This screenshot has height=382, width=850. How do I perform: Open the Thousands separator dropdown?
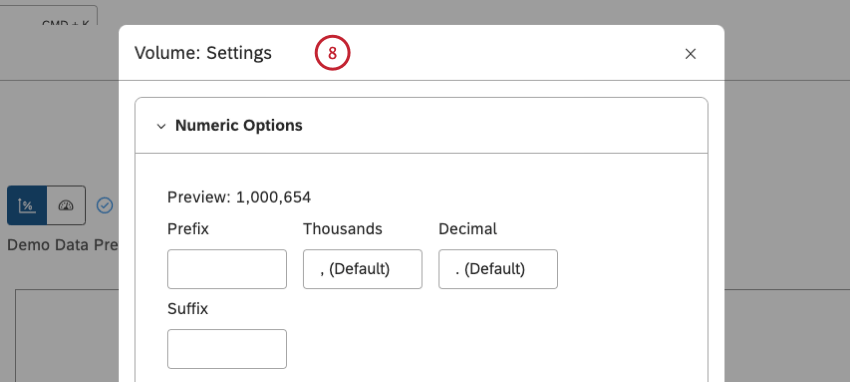362,269
